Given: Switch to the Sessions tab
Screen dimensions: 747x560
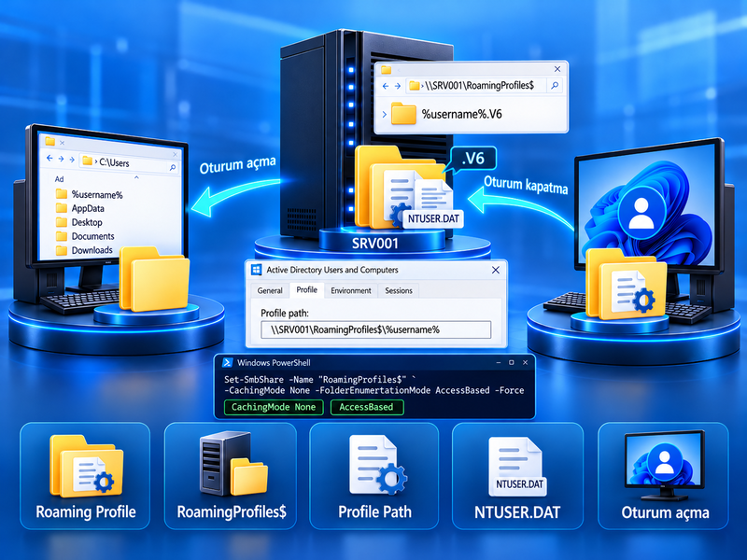Looking at the screenshot, I should pyautogui.click(x=399, y=290).
